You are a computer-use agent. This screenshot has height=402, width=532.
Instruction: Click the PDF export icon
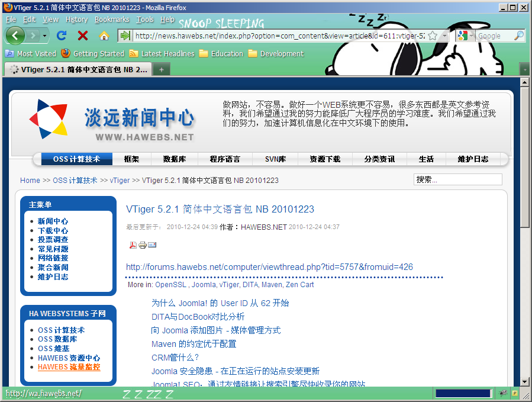click(x=133, y=245)
